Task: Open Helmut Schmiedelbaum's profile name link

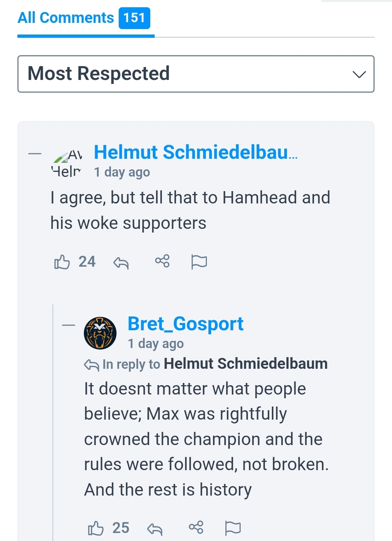Action: click(x=196, y=152)
